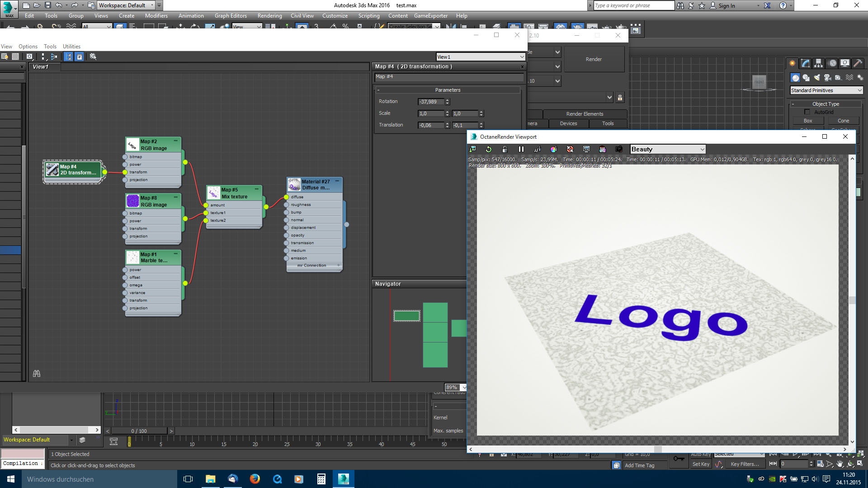Click the autofocus picker (AF) icon
The width and height of the screenshot is (868, 488).
pyautogui.click(x=537, y=149)
